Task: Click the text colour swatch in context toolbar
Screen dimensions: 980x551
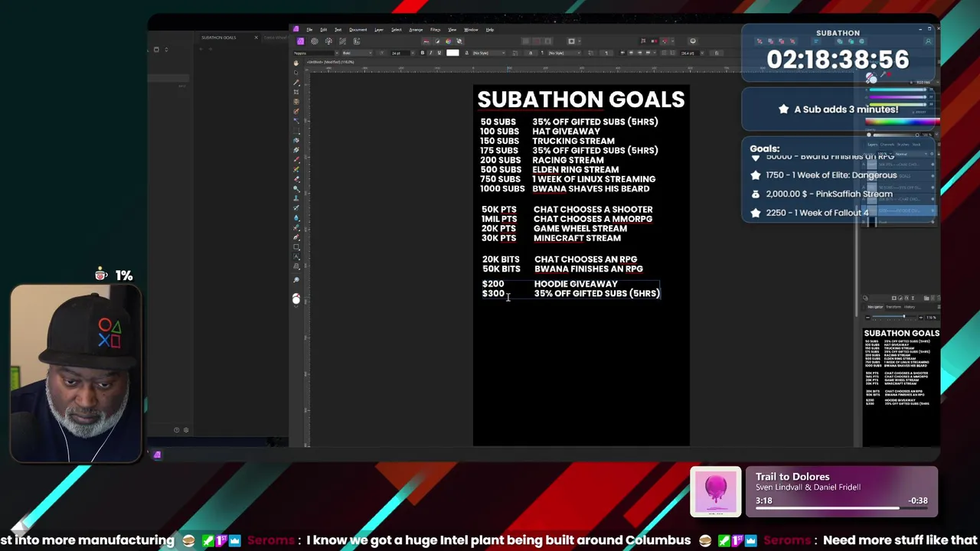Action: [452, 53]
